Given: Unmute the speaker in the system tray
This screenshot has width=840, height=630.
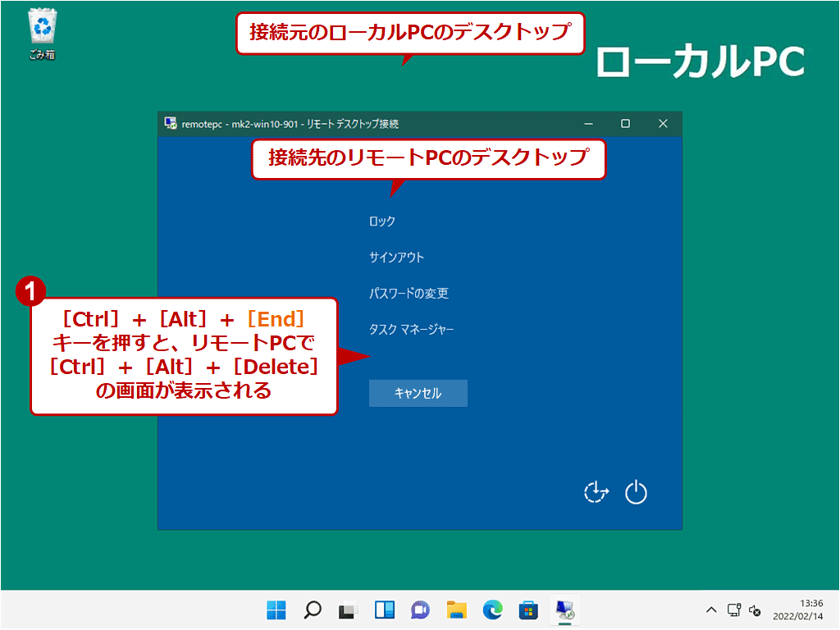Looking at the screenshot, I should click(x=756, y=610).
